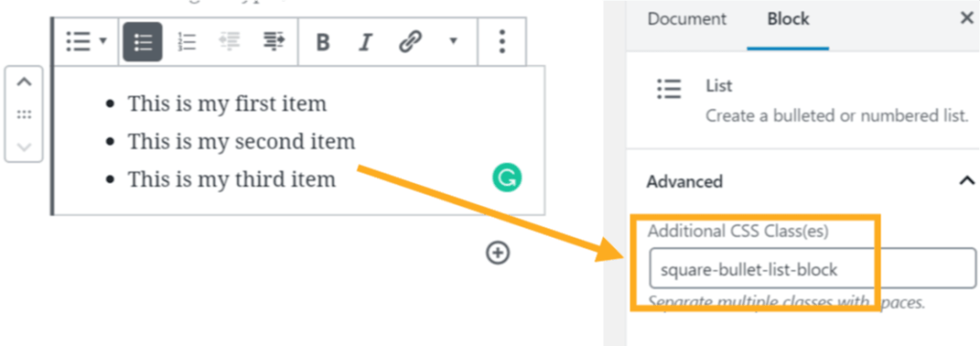Convert to ordered numbered list
980x346 pixels.
(187, 42)
